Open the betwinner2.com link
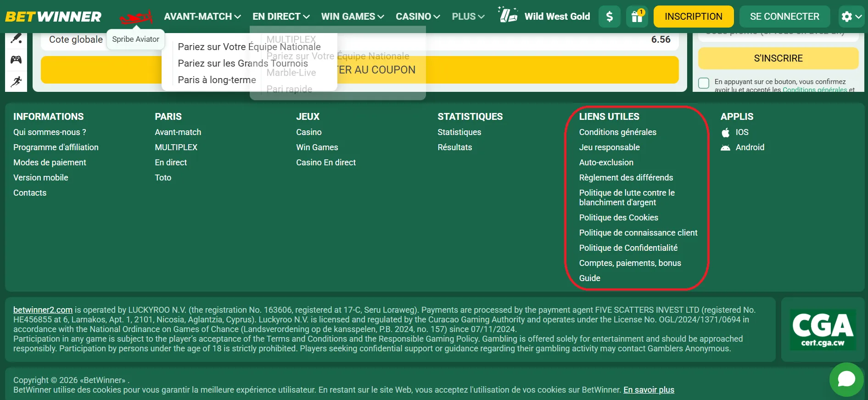 [43, 310]
